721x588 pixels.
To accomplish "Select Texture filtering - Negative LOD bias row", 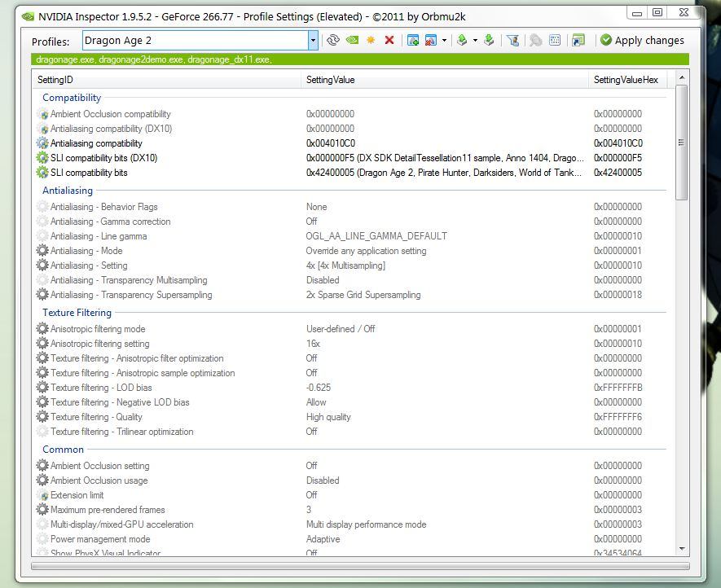I will [x=350, y=402].
